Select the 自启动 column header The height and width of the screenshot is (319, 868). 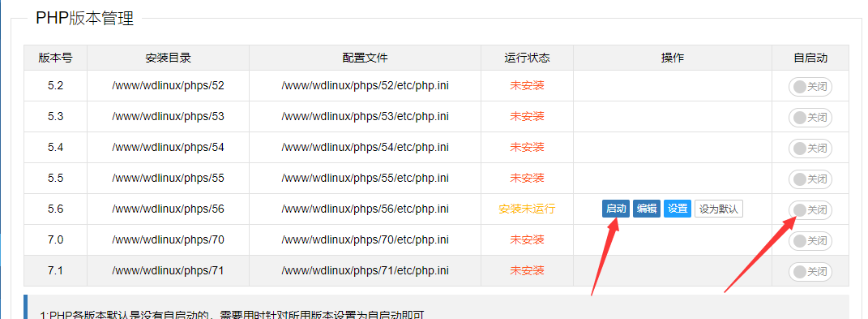tap(810, 58)
